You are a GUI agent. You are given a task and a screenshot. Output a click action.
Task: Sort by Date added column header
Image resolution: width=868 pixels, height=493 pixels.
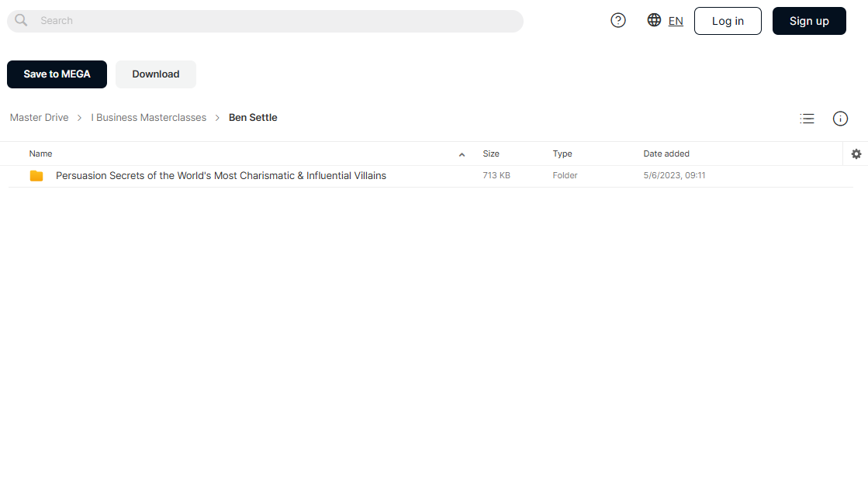(x=666, y=153)
